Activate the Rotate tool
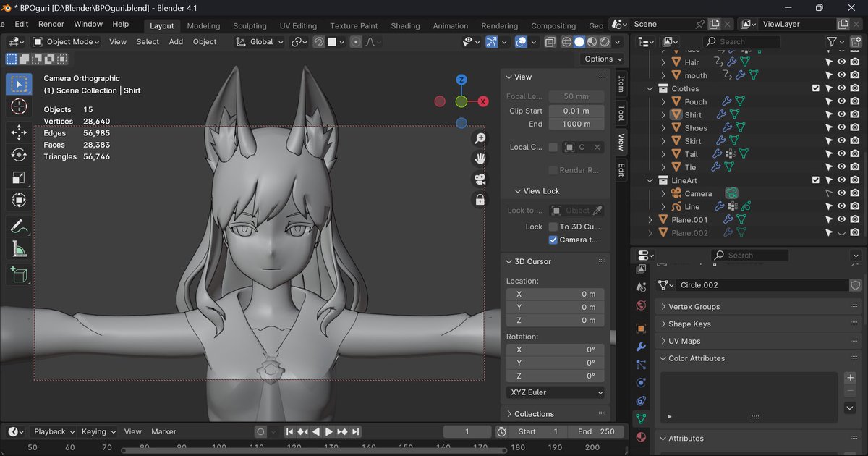 (x=19, y=155)
